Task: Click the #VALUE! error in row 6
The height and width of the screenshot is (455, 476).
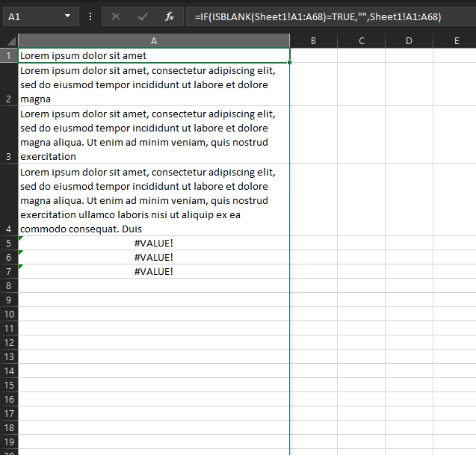Action: click(x=154, y=258)
